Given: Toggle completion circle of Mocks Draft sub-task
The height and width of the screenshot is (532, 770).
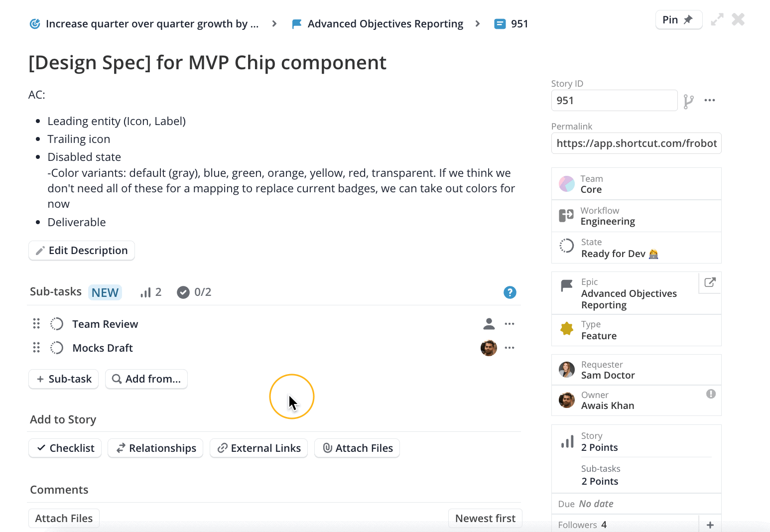Looking at the screenshot, I should click(57, 347).
